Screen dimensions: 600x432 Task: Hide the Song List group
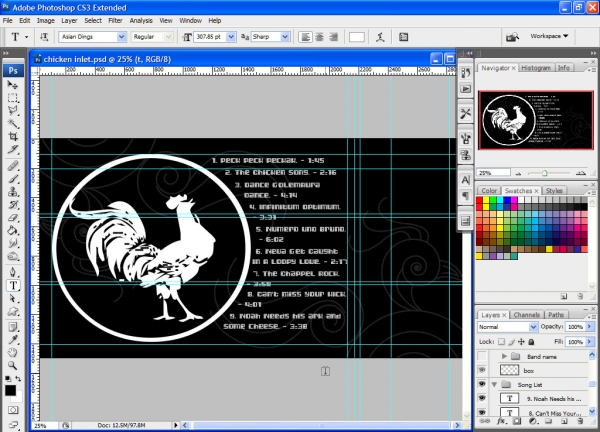pos(482,384)
